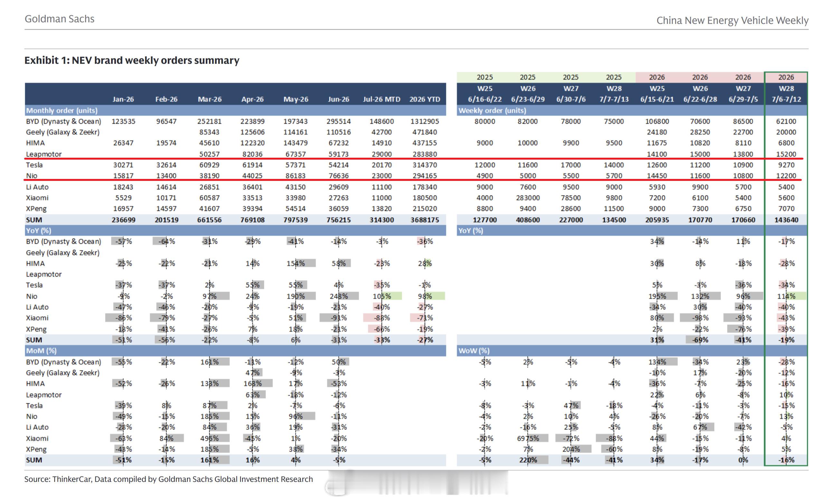The image size is (834, 504).
Task: Click the China New Energy Vehicle Weekly title
Action: point(732,21)
